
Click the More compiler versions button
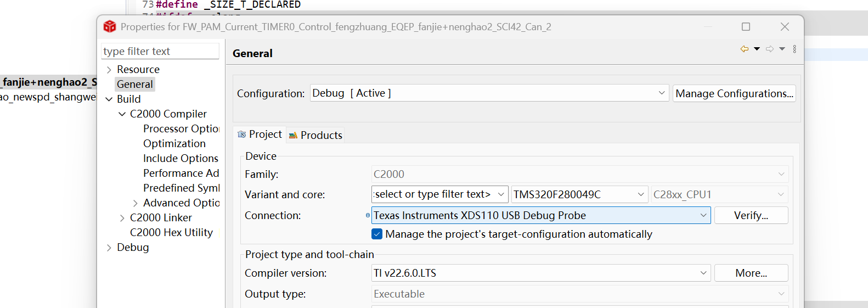point(751,273)
